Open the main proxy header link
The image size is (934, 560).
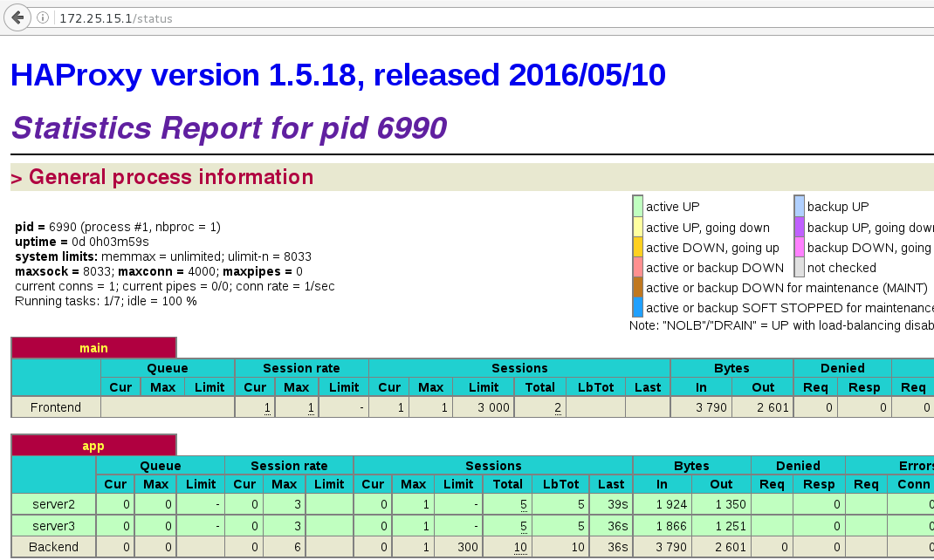point(93,348)
